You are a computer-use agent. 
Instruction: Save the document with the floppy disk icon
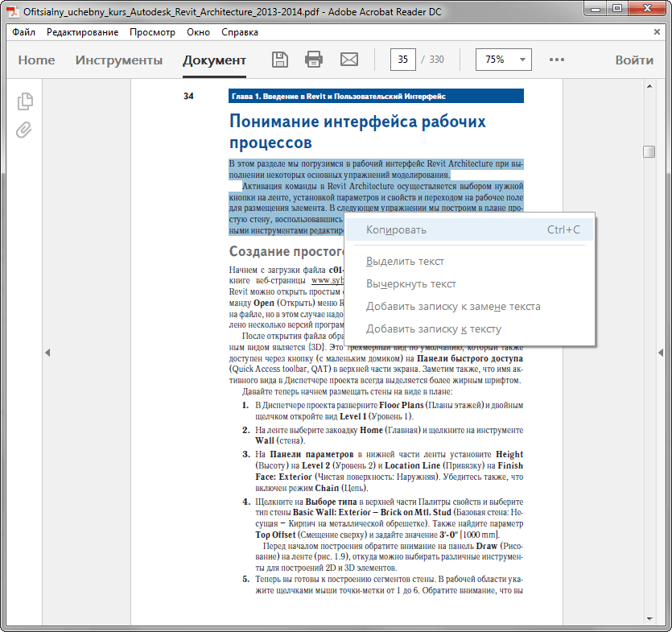[280, 59]
